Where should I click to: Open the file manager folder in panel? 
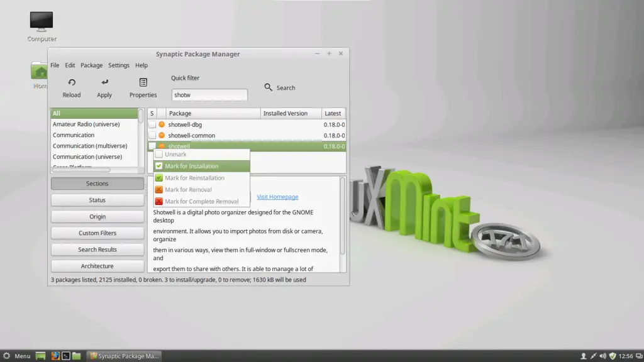click(x=76, y=356)
